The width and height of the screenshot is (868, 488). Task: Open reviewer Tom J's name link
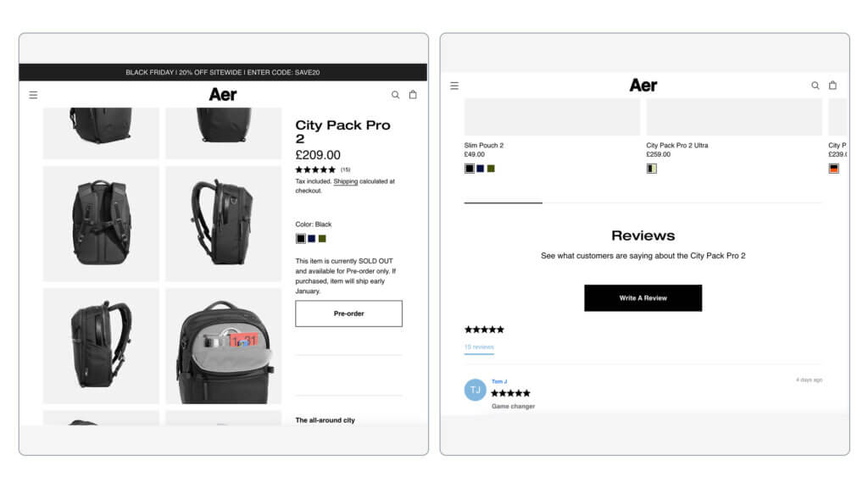point(499,381)
